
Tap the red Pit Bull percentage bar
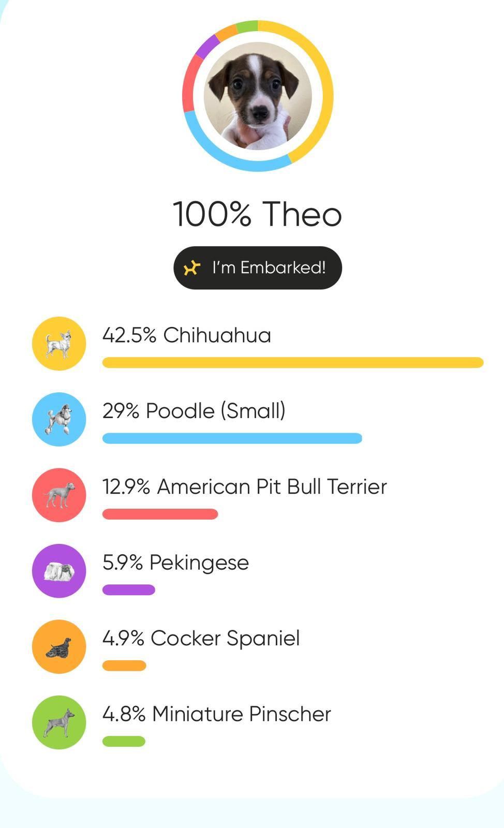[160, 514]
